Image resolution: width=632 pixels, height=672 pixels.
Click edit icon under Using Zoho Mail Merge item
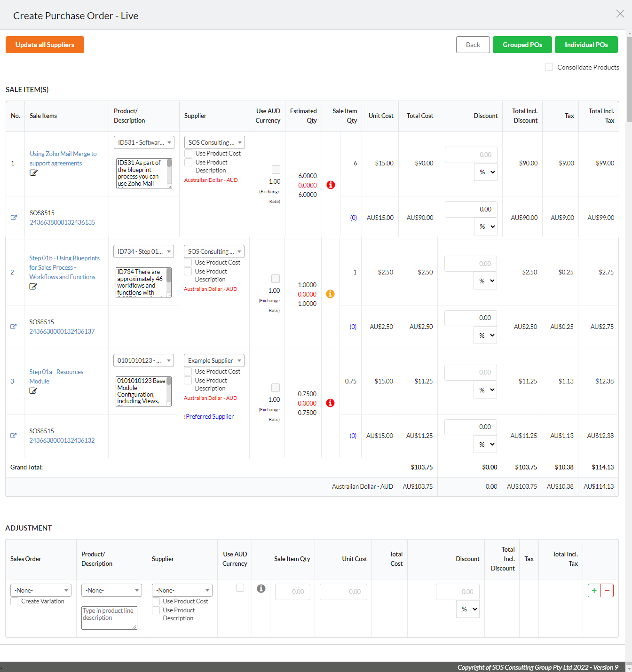[x=33, y=172]
